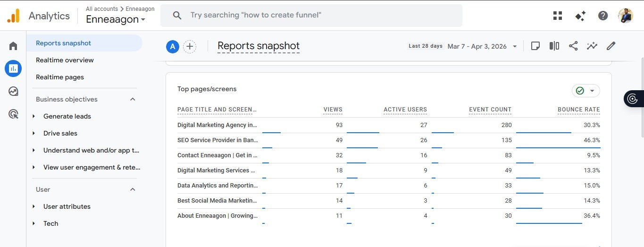Open the Advertising icon in left rail
This screenshot has width=644, height=247.
13,114
